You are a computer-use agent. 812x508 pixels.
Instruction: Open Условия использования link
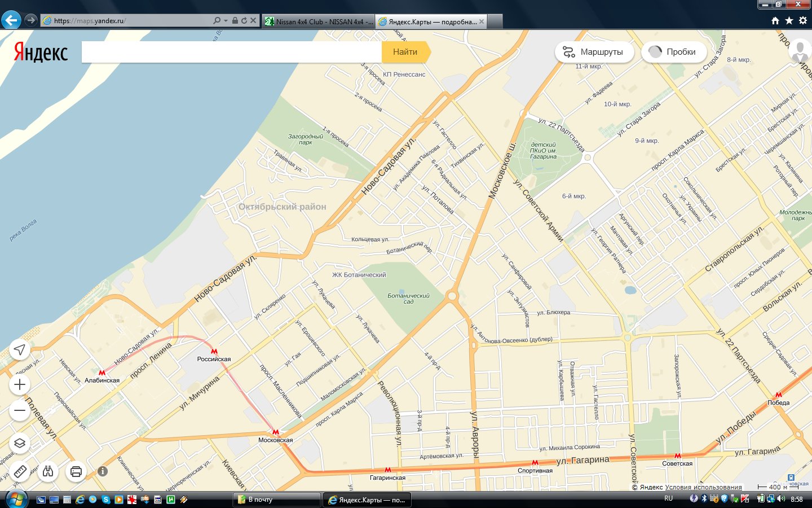(703, 487)
